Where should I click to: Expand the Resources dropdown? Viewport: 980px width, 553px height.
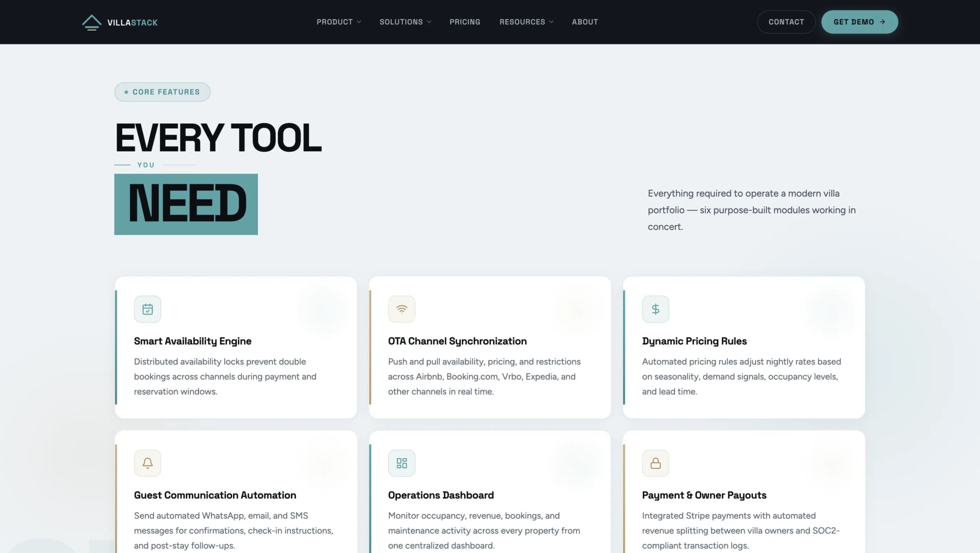click(526, 22)
